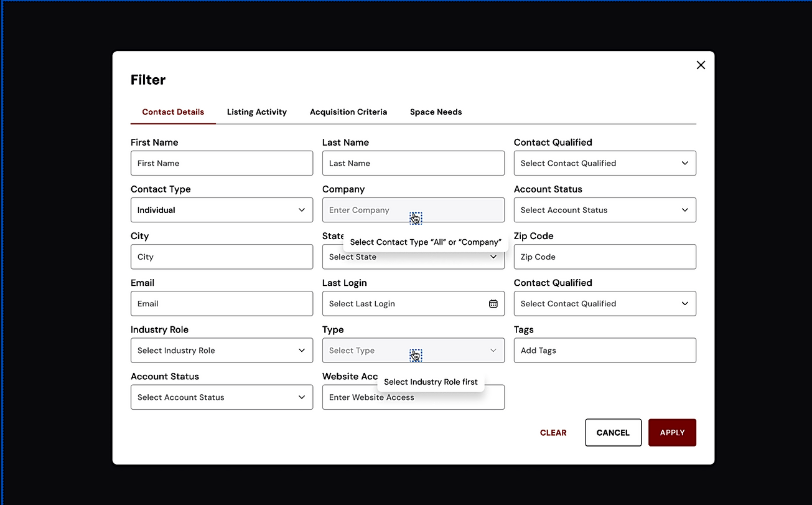Go to the Acquisition Criteria tab
Viewport: 812px width, 505px height.
coord(348,112)
